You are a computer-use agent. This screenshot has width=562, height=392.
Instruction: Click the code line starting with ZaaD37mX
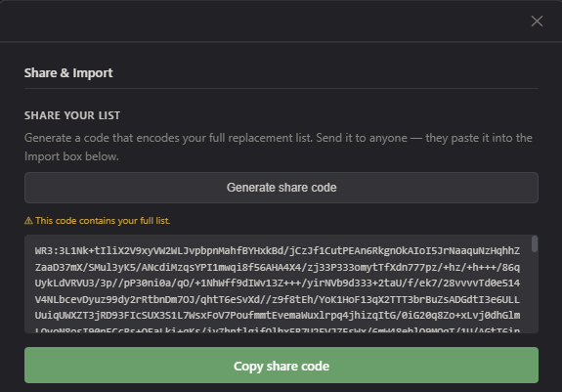pos(278,267)
